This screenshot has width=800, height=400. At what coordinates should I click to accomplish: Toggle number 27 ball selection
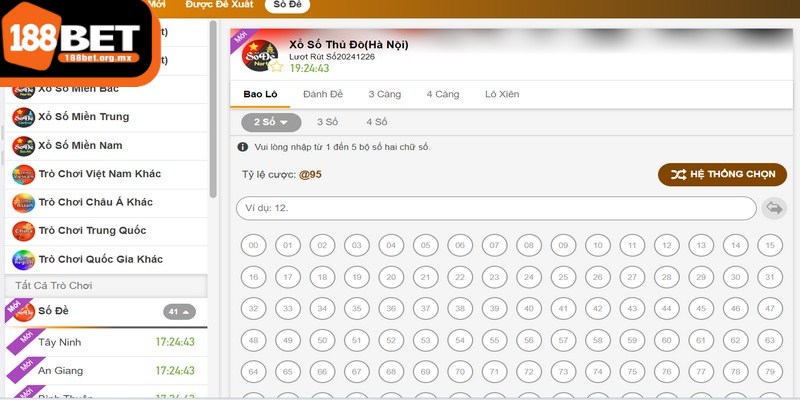pyautogui.click(x=632, y=277)
